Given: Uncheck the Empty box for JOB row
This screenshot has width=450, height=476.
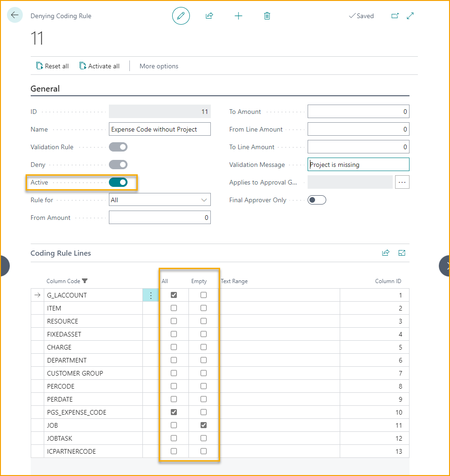Looking at the screenshot, I should [203, 425].
